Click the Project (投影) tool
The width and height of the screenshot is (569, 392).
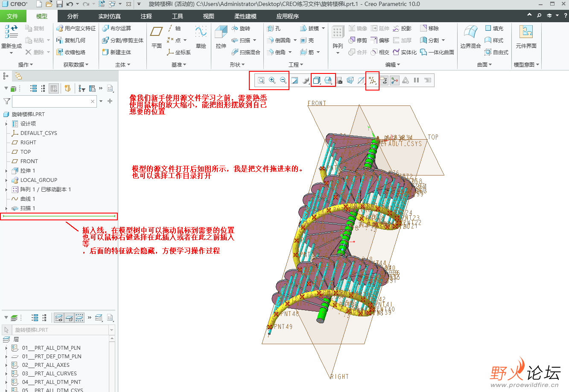click(x=402, y=28)
